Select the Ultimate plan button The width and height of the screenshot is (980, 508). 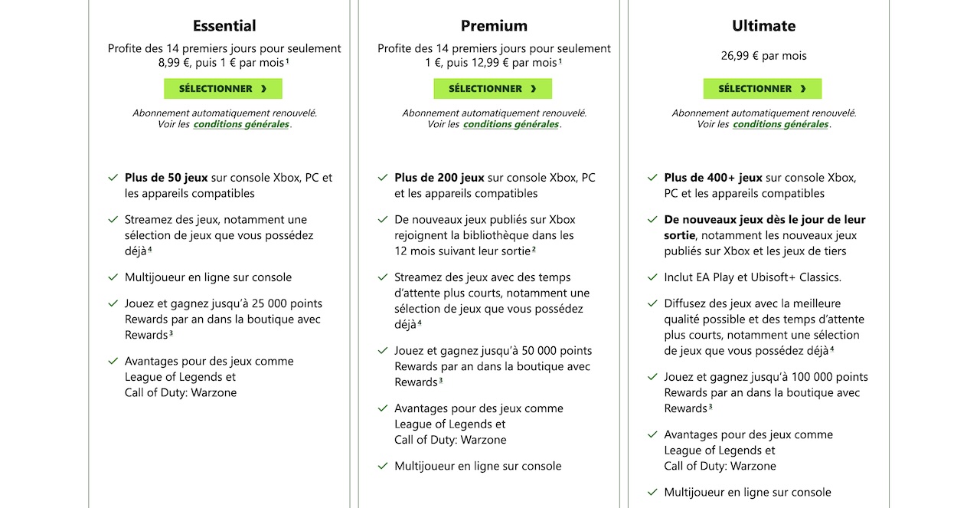point(762,89)
